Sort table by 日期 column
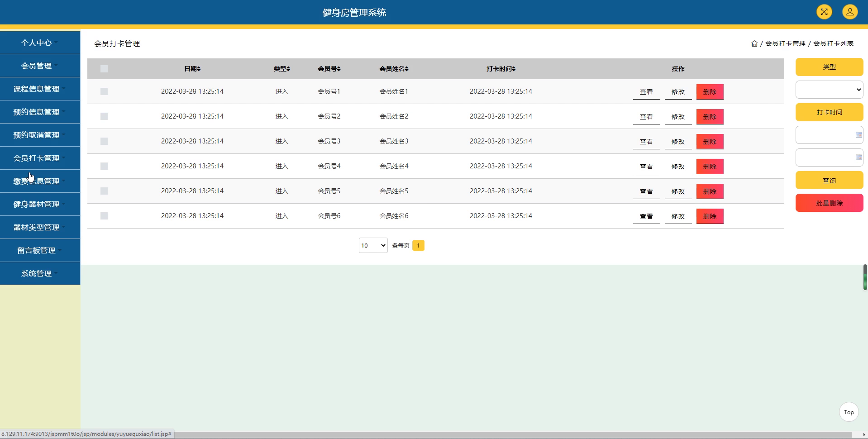Image resolution: width=868 pixels, height=439 pixels. pos(192,69)
